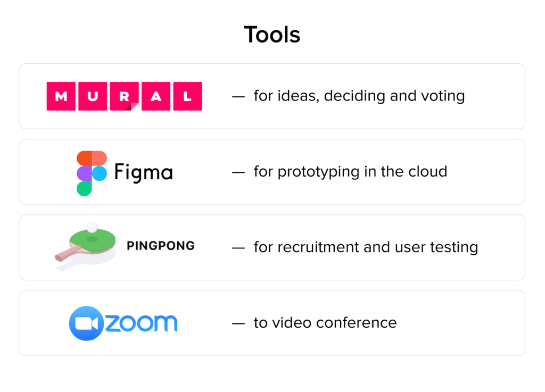Select the R tile with folded corner
This screenshot has width=545, height=392.
click(124, 96)
